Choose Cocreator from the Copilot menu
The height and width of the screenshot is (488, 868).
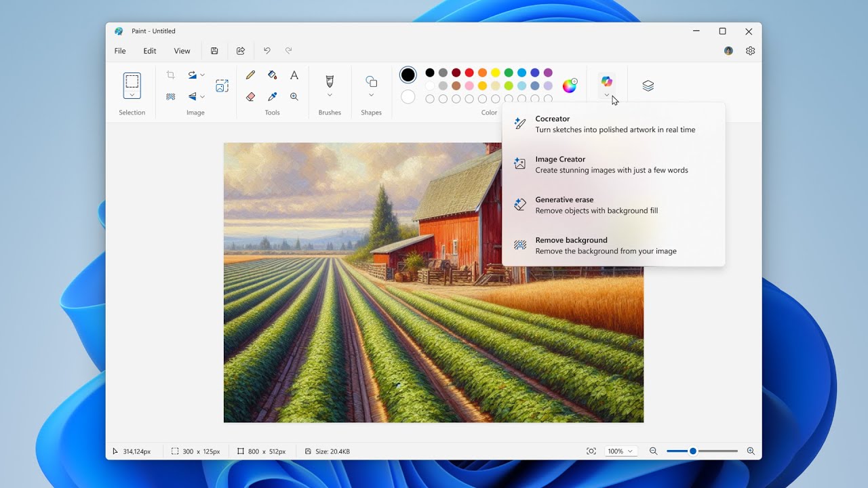tap(614, 124)
